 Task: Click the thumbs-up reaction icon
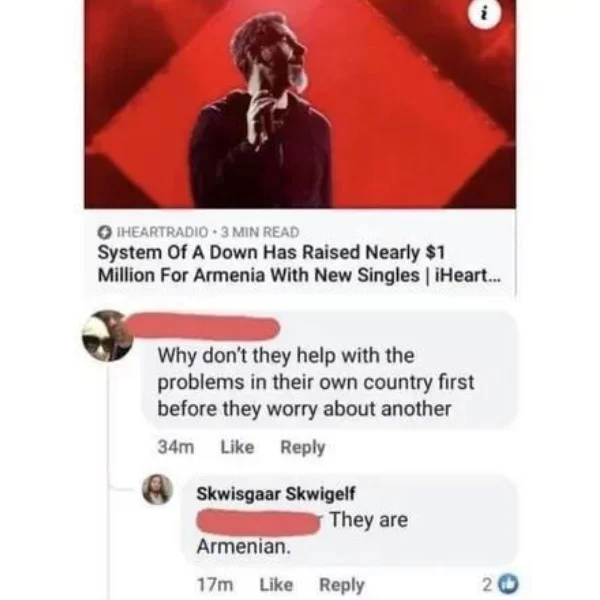[x=509, y=584]
